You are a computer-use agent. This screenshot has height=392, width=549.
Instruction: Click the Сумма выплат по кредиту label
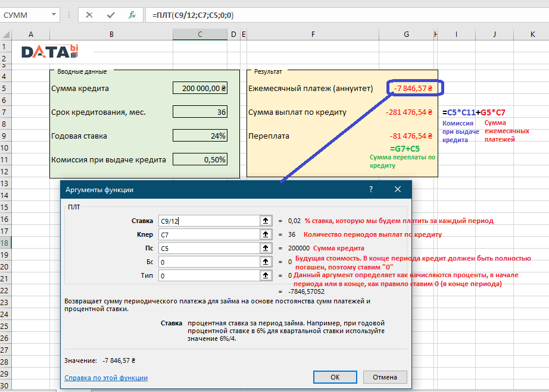click(x=297, y=112)
